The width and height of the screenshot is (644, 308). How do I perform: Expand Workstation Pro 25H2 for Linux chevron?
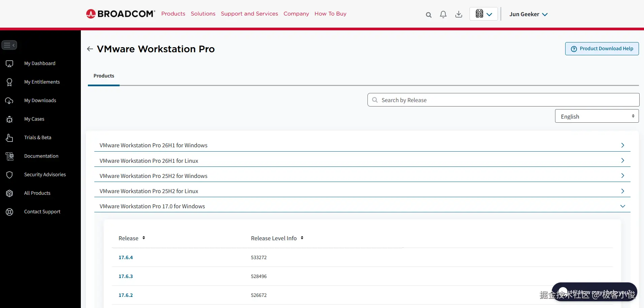622,191
